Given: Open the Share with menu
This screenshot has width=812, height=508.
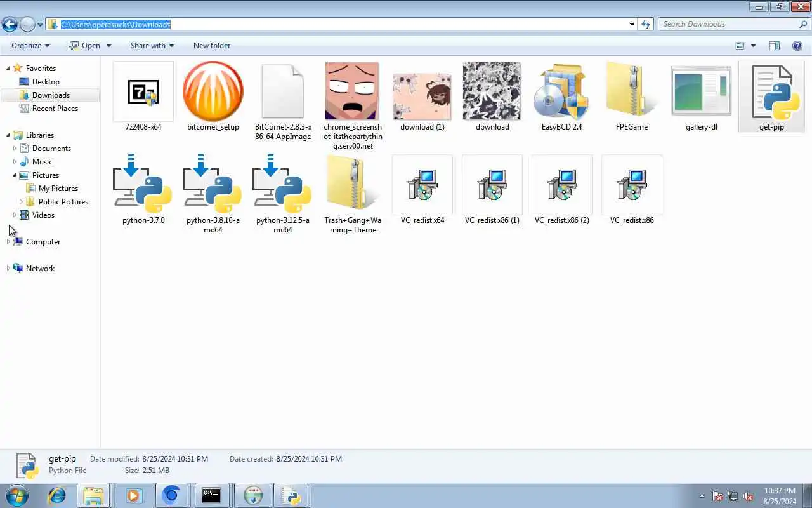Looking at the screenshot, I should click(x=152, y=46).
